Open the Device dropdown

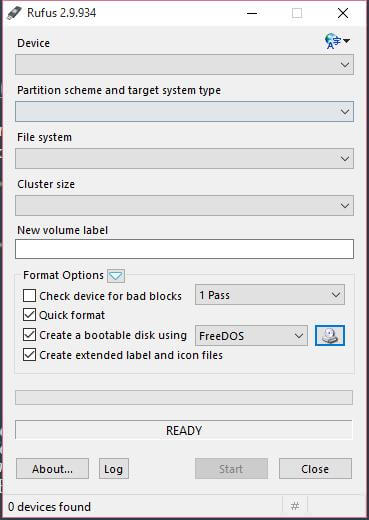tap(184, 65)
